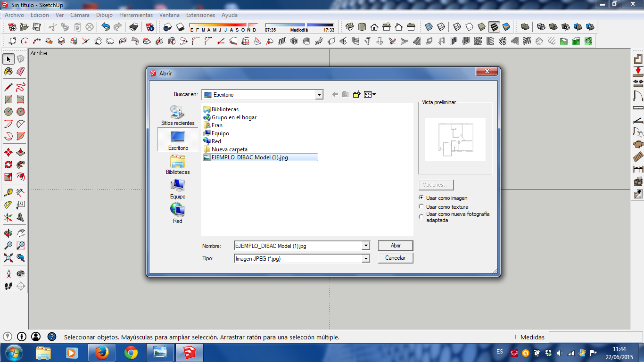The image size is (644, 362).
Task: Open the Dibujo menu
Action: (x=104, y=15)
